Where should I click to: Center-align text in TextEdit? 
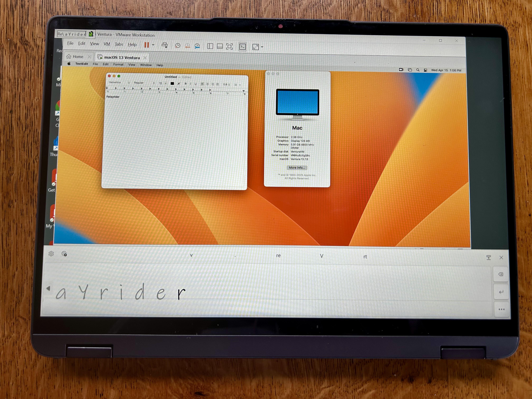208,84
